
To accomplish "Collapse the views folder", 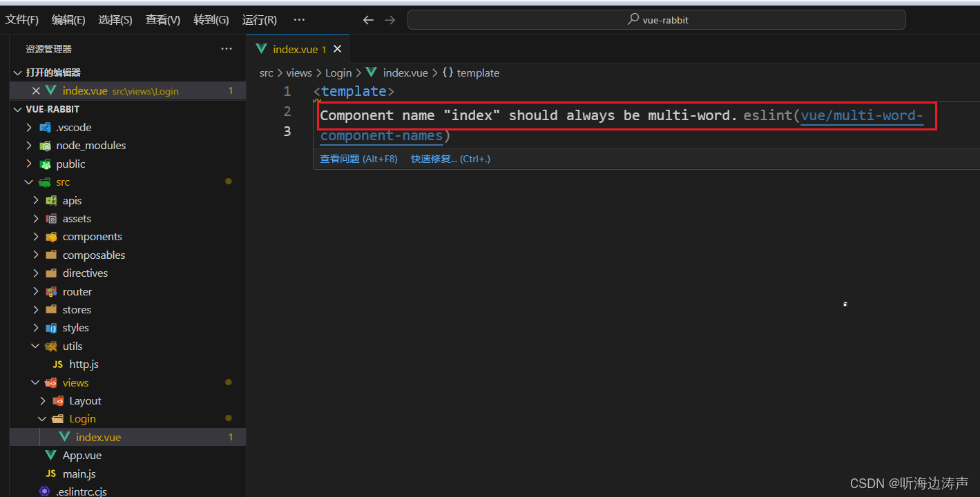I will coord(36,383).
